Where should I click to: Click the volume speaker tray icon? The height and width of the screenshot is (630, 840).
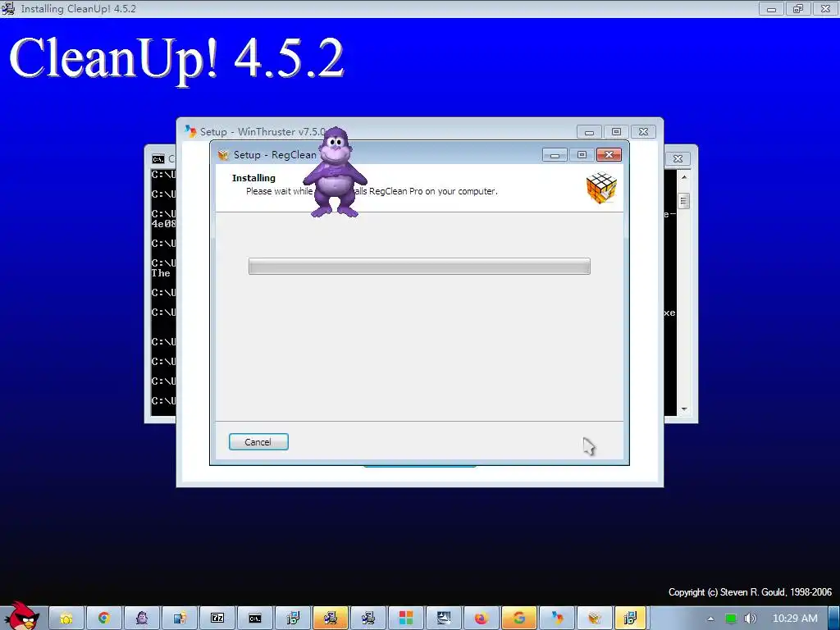coord(751,619)
